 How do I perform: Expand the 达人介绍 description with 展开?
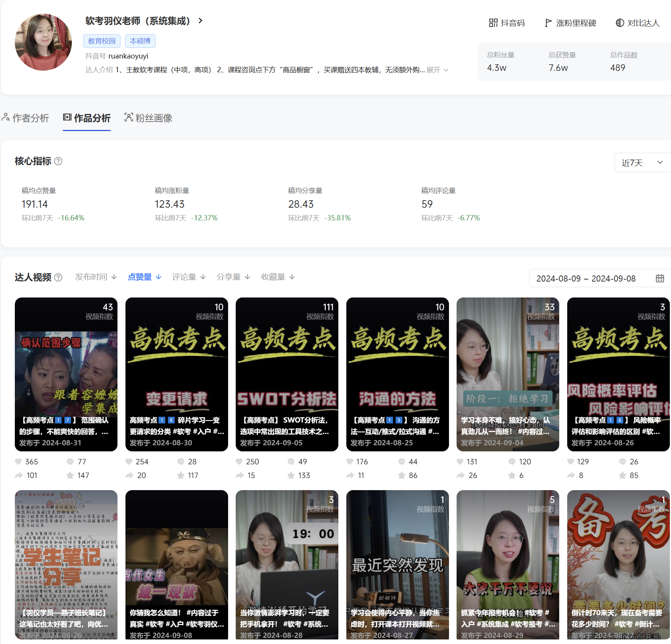[x=437, y=70]
